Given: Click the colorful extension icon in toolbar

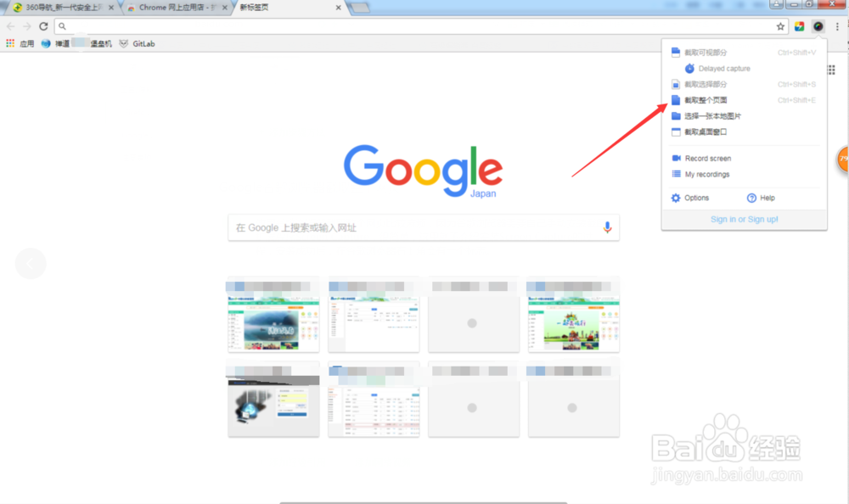Looking at the screenshot, I should 799,26.
